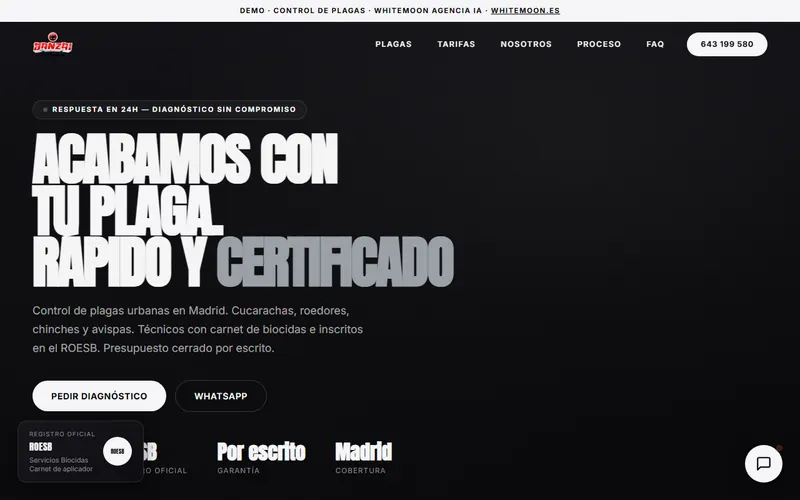This screenshot has width=800, height=500.
Task: Navigate to Proceso section
Action: click(599, 44)
